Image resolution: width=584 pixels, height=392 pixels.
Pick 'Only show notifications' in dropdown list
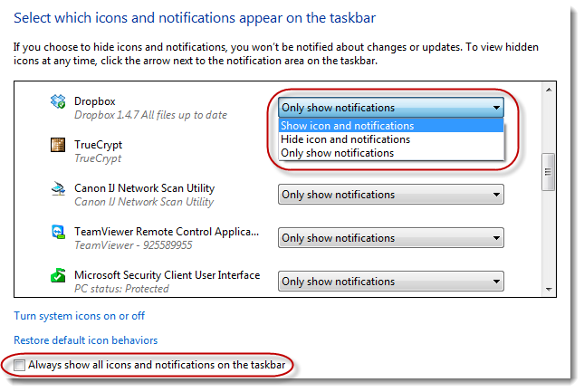point(338,153)
